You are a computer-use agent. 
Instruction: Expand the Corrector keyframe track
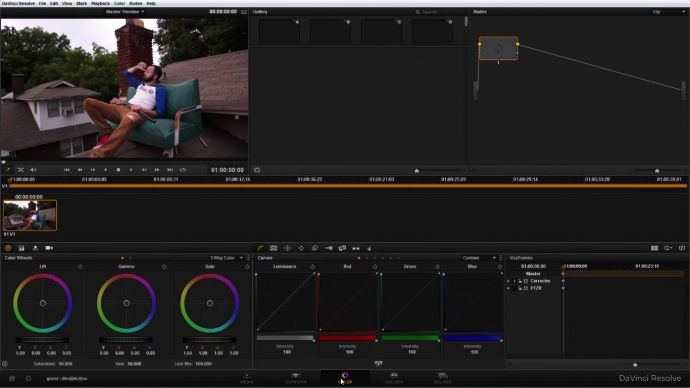(508, 281)
